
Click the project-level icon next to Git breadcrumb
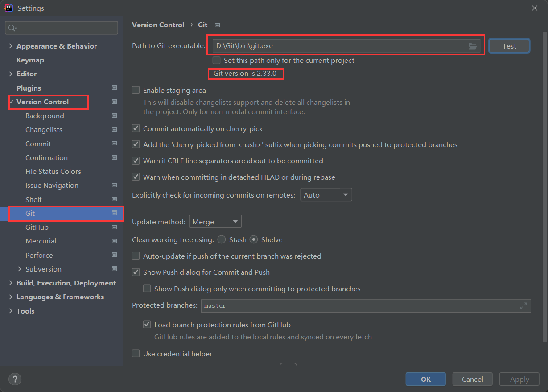(x=217, y=25)
